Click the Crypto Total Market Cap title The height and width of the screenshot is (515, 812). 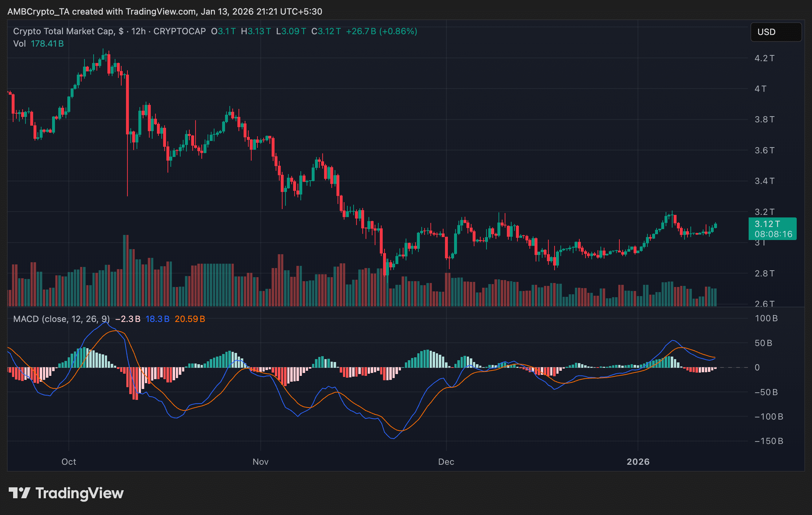[64, 31]
